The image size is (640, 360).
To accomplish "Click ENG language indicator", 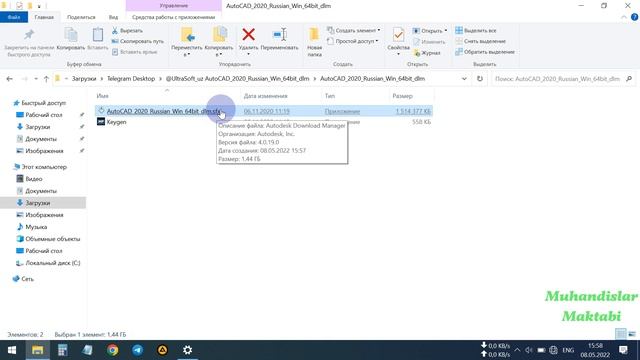I will tap(568, 350).
